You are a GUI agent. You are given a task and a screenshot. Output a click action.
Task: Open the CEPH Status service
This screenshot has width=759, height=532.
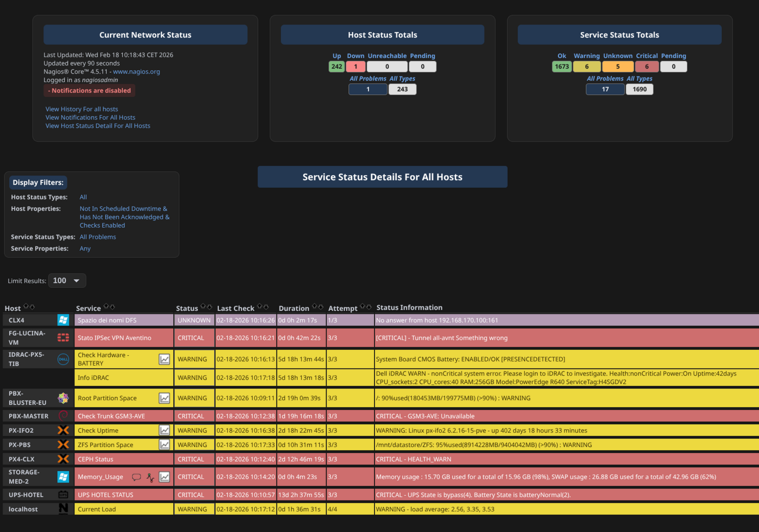(95, 459)
